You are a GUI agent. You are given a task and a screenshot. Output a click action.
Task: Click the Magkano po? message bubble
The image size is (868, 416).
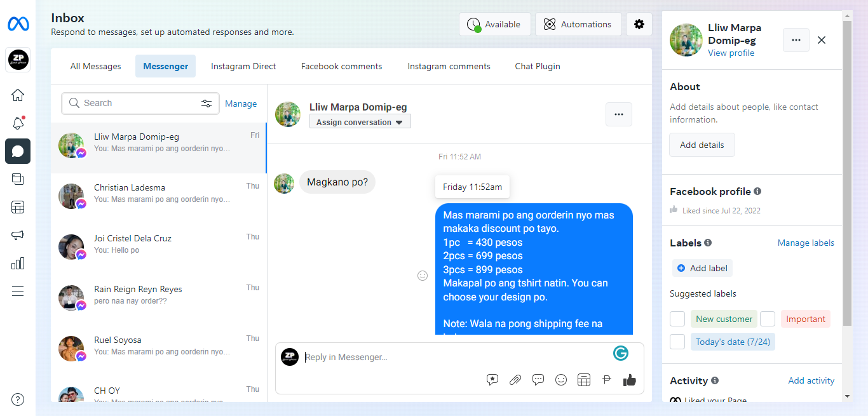point(337,182)
